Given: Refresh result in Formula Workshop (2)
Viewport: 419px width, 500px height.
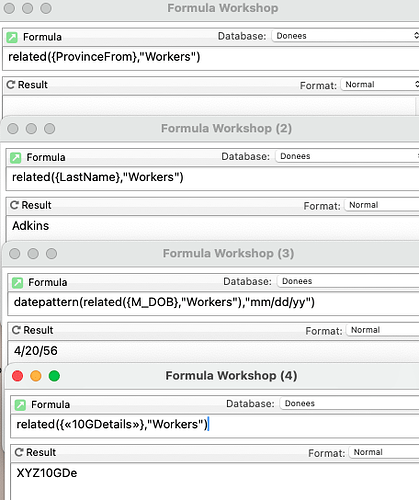Looking at the screenshot, I should click(x=14, y=205).
